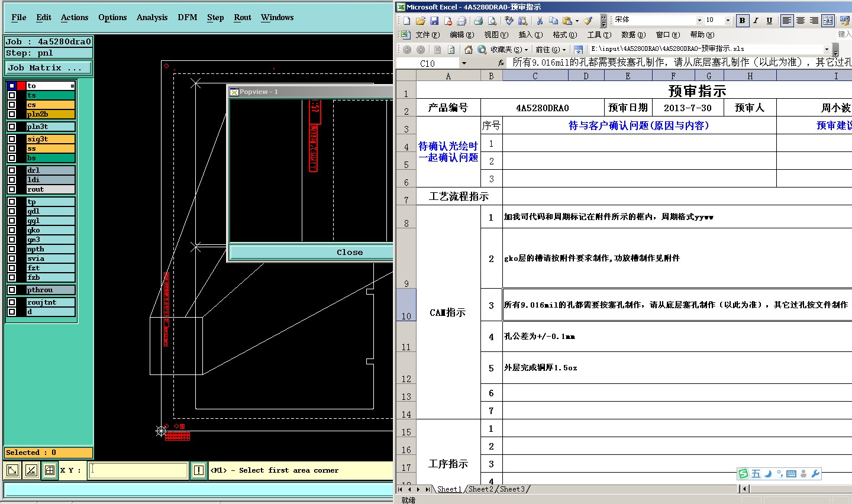Viewport: 852px width, 504px height.
Task: Open the font name dropdown in Excel
Action: coord(699,20)
